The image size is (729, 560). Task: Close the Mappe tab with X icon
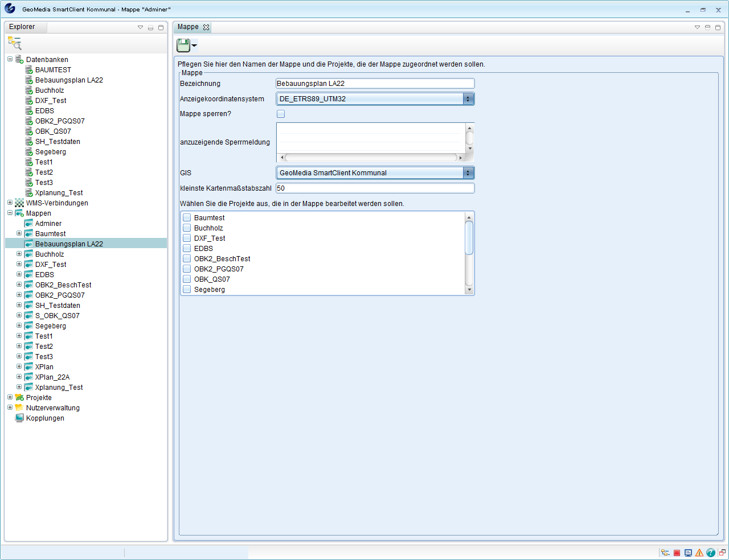206,27
